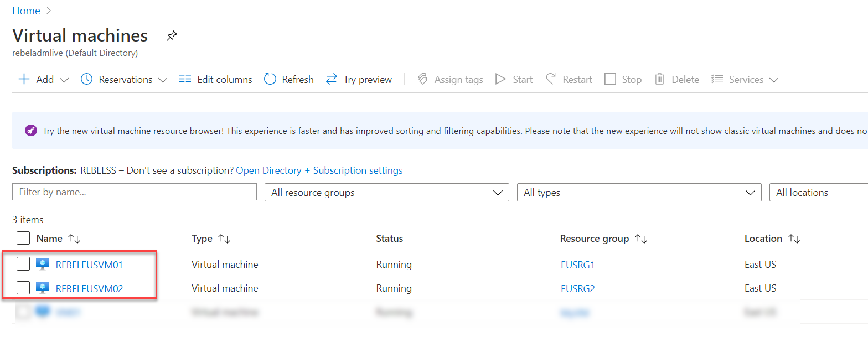Screen dimensions: 868x357
Task: Open the All locations dropdown
Action: (x=819, y=193)
